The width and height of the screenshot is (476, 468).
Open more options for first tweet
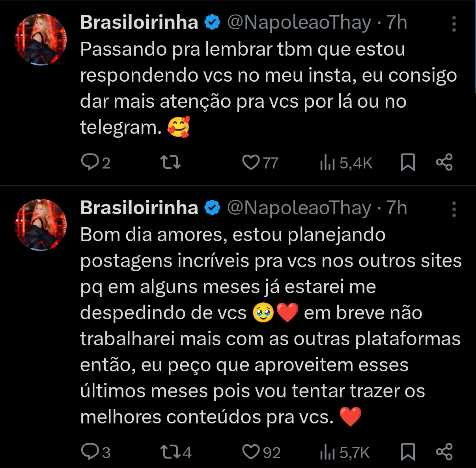click(x=454, y=24)
